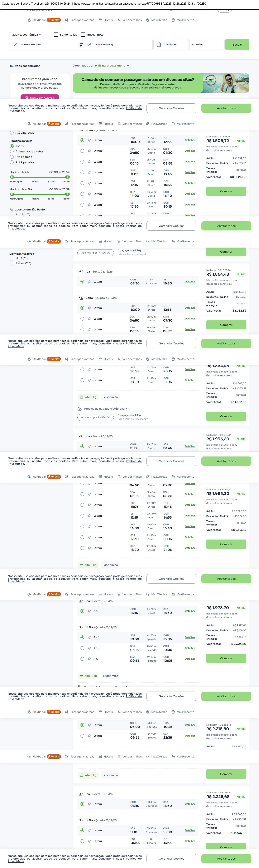259x868 pixels.
Task: Click the airline icon on Latam 09:55 flight
Action: [89, 736]
